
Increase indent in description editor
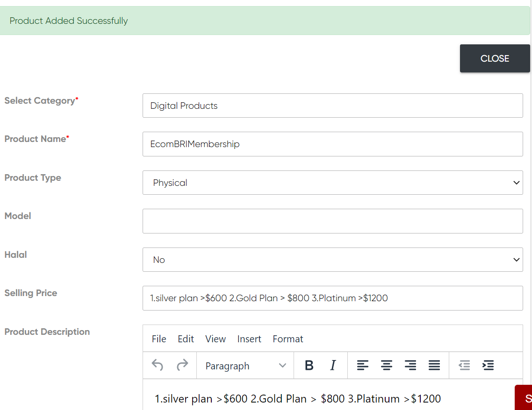488,365
